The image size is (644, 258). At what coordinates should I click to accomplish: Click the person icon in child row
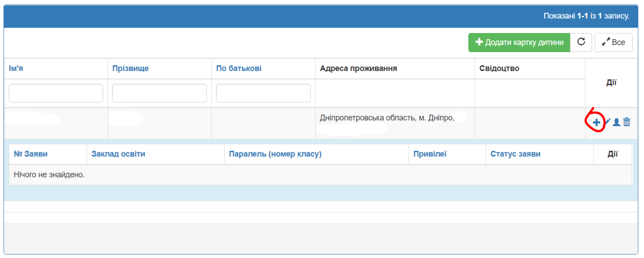pos(616,122)
